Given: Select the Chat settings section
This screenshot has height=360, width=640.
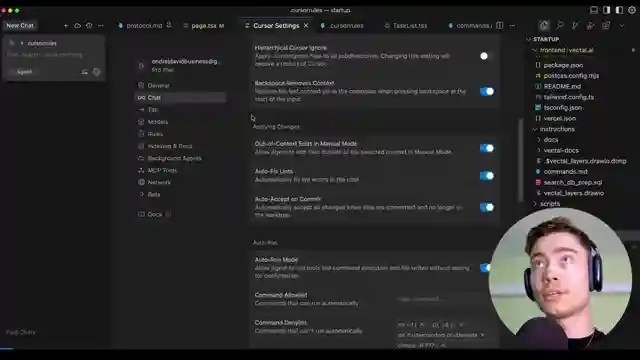Looking at the screenshot, I should coord(180,98).
